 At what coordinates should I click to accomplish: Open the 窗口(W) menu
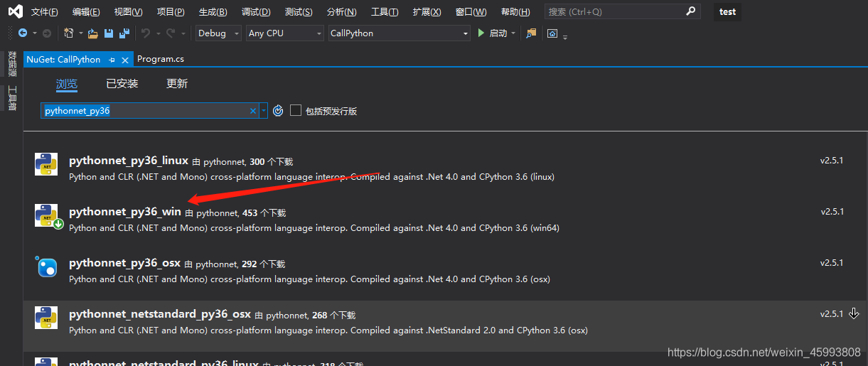tap(471, 12)
